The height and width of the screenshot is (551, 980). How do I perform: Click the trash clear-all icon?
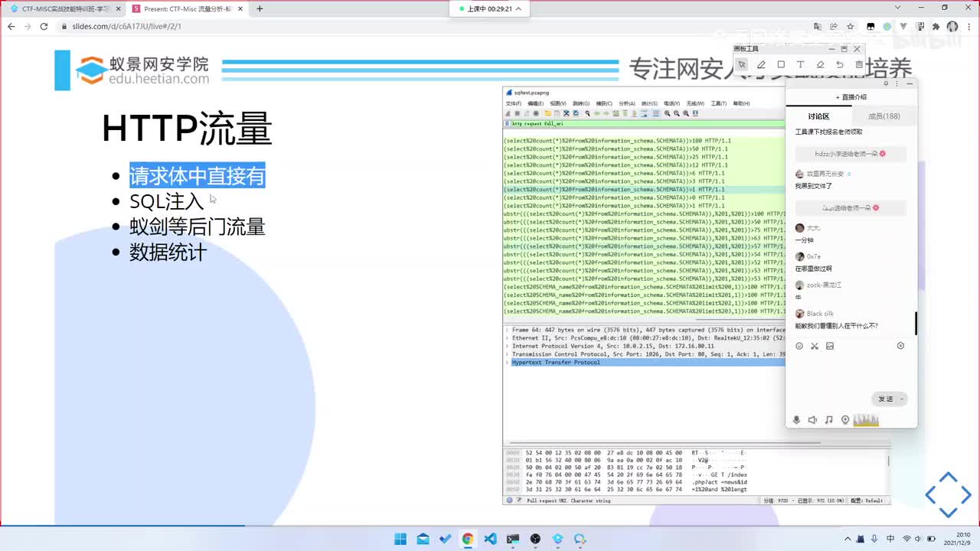859,65
